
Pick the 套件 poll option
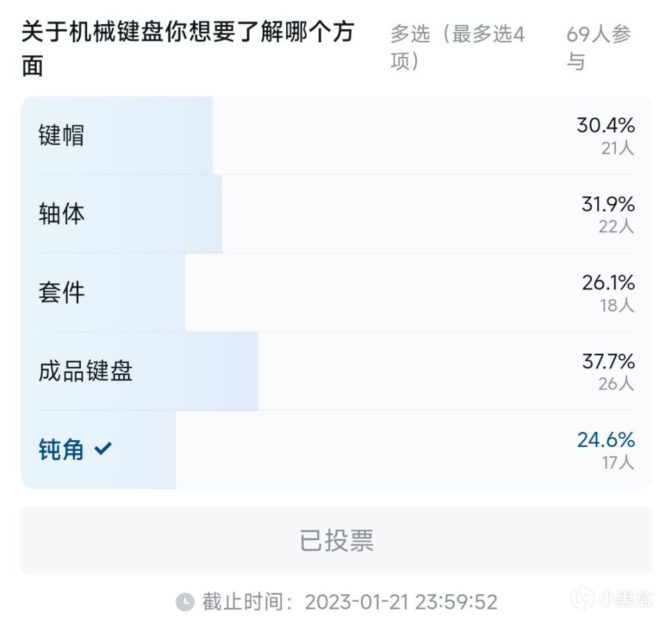[62, 293]
